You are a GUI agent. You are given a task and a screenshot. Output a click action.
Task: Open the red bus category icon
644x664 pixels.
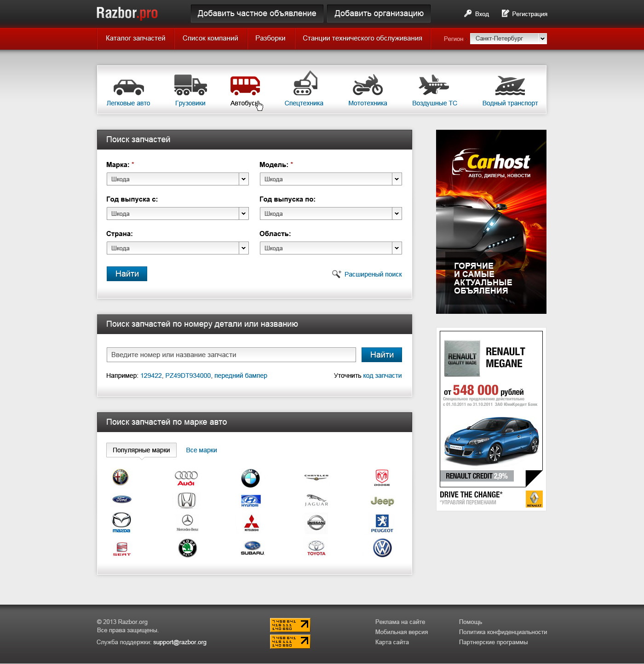tap(245, 86)
